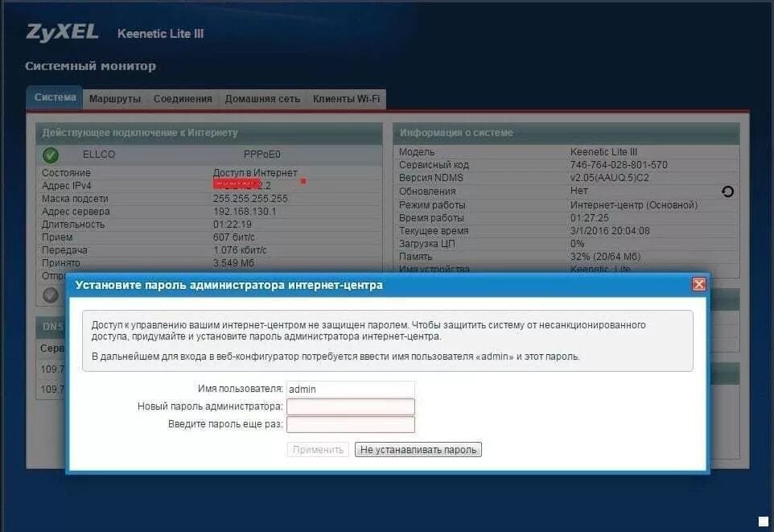Screen dimensions: 774x532
Task: Click the Режим работы label
Action: pyautogui.click(x=432, y=205)
